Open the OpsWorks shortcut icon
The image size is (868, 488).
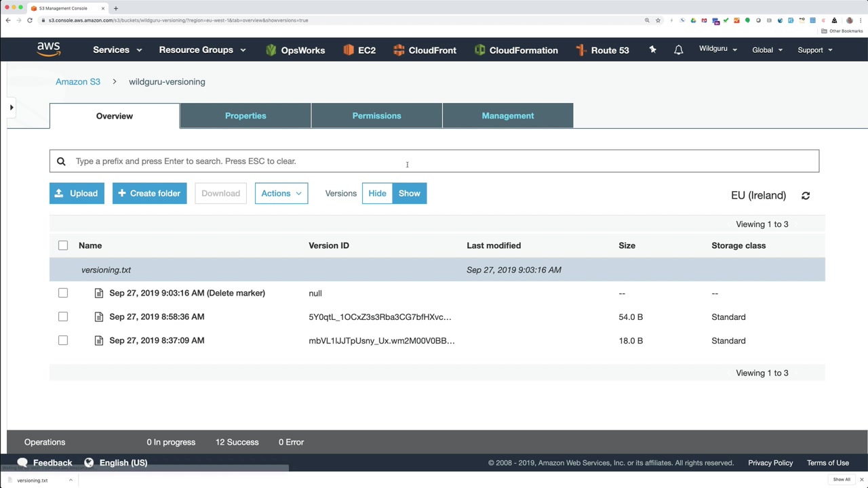(271, 50)
